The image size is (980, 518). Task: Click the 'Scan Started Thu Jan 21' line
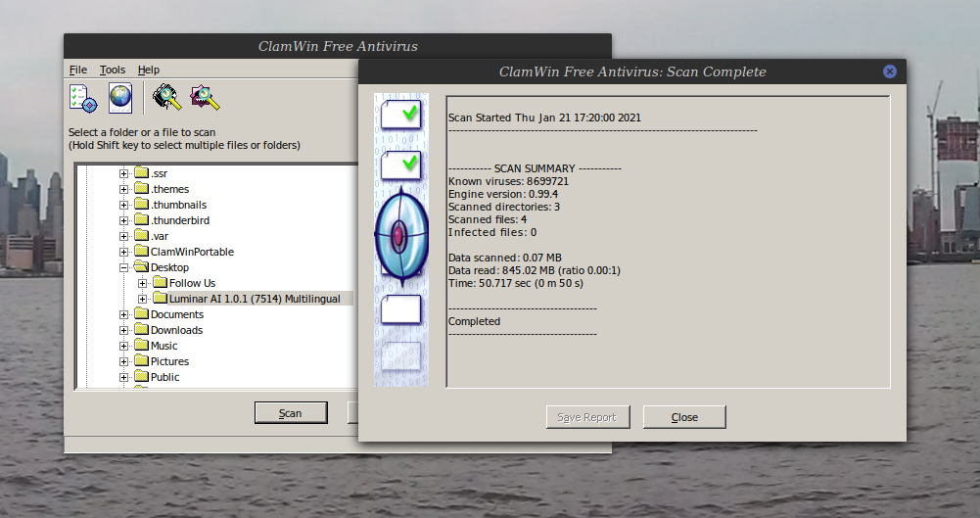544,118
